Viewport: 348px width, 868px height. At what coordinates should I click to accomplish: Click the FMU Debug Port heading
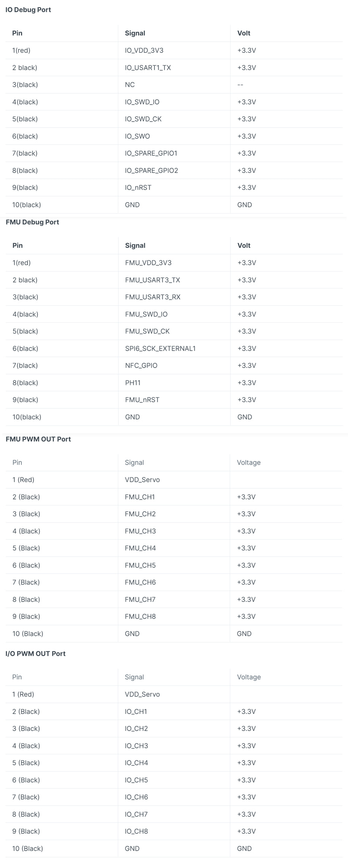[32, 222]
